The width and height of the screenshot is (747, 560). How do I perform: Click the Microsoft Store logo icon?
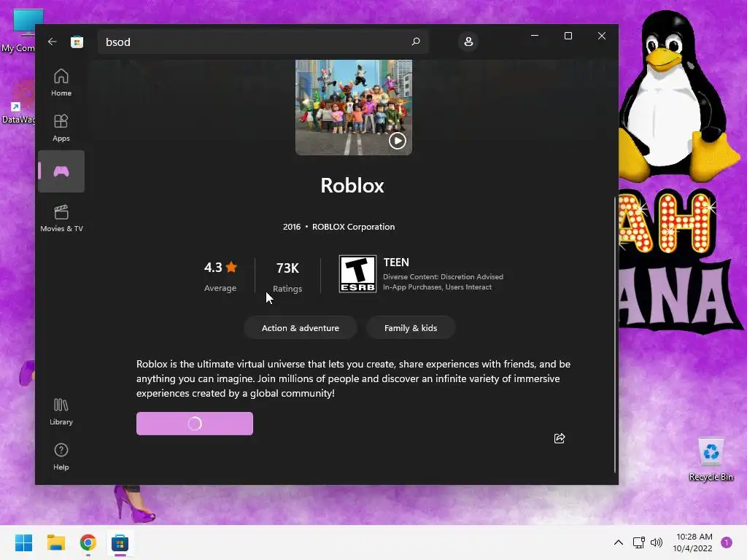(x=77, y=42)
